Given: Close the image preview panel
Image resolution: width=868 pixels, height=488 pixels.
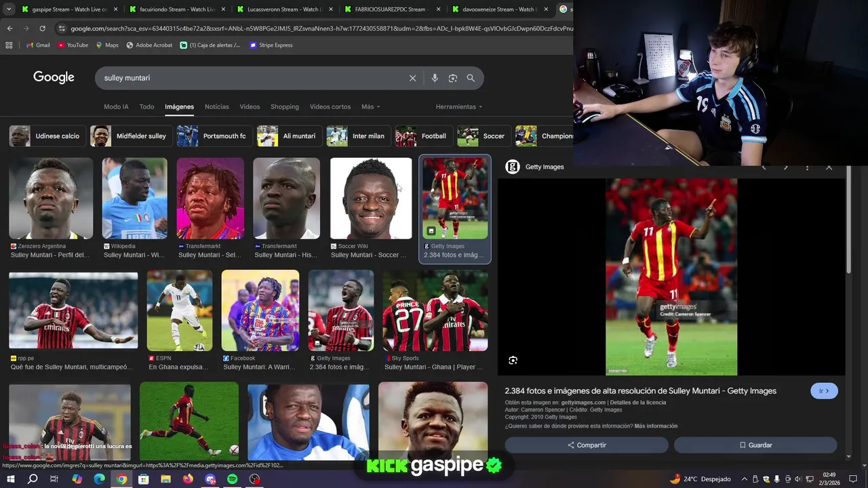Looking at the screenshot, I should point(829,167).
